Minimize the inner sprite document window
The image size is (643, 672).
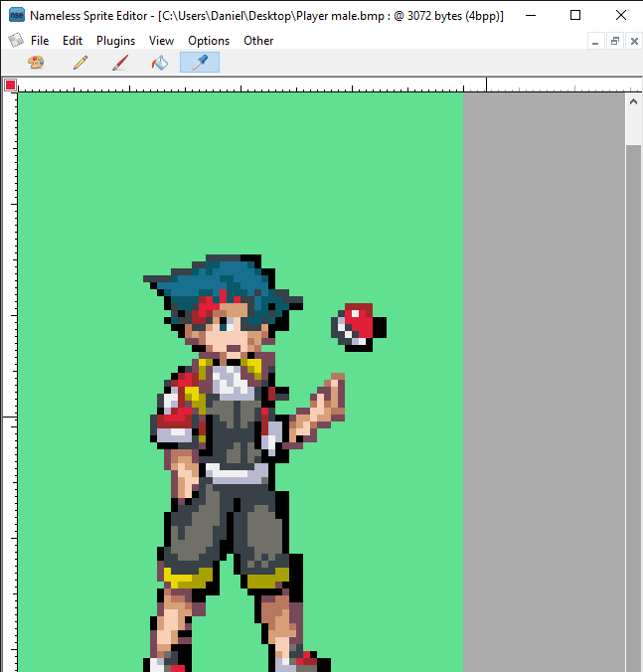(x=595, y=42)
